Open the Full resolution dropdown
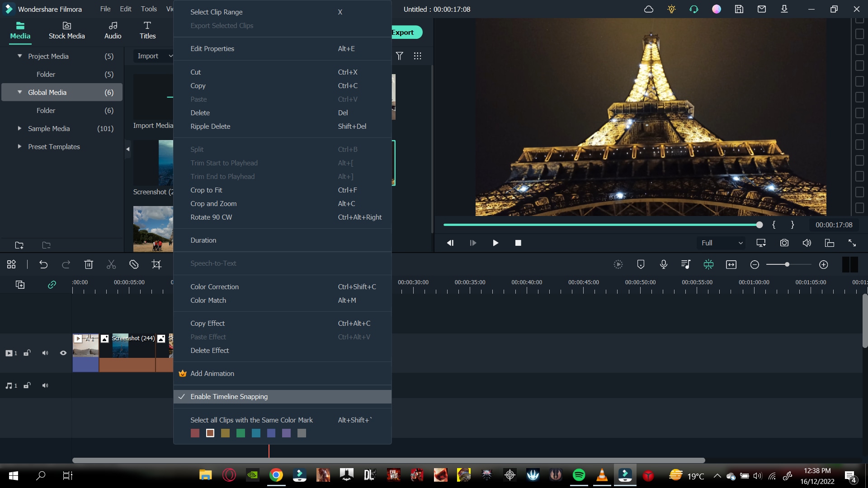This screenshot has height=488, width=868. pos(722,243)
